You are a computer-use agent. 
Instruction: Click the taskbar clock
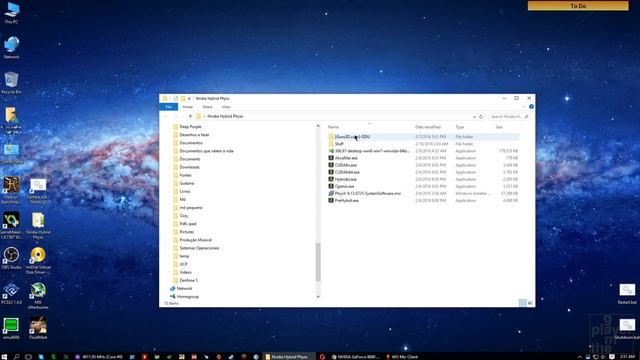point(627,357)
